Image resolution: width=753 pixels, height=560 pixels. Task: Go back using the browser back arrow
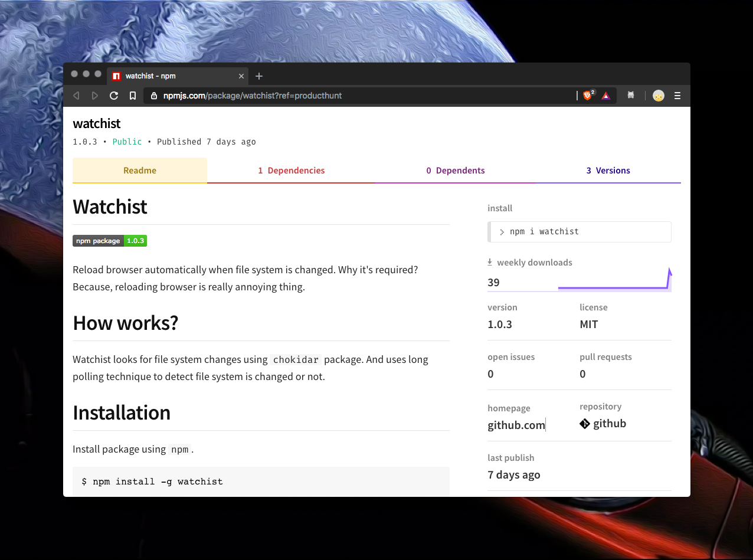(x=76, y=96)
